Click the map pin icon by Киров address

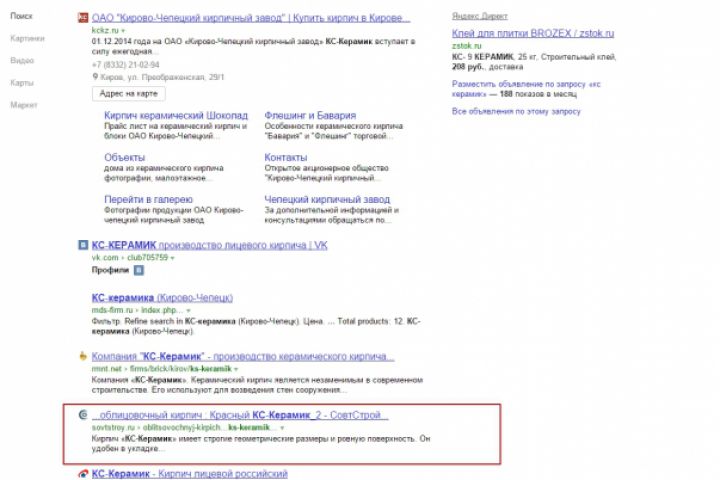pyautogui.click(x=95, y=77)
